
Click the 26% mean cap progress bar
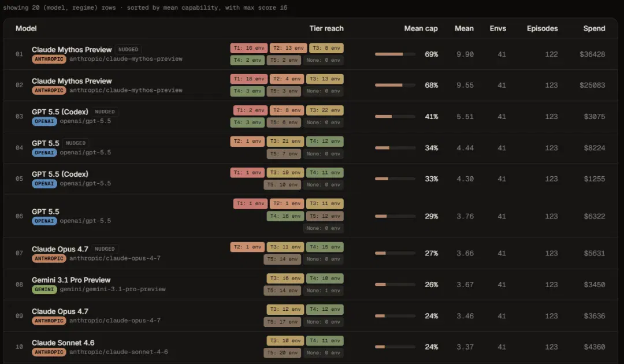coord(395,284)
